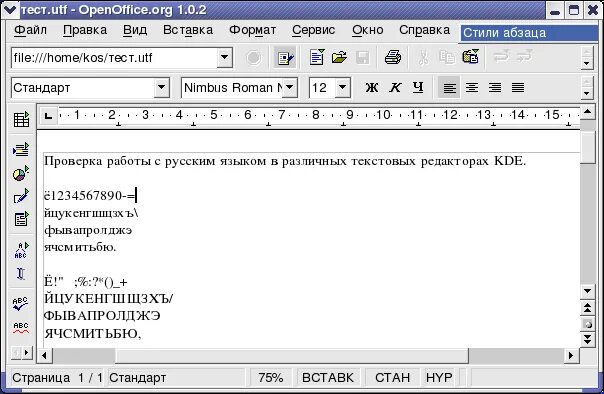604x394 pixels.
Task: Open the Формат menu
Action: tap(252, 30)
